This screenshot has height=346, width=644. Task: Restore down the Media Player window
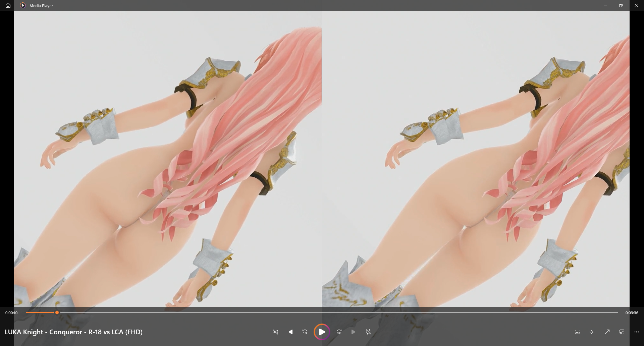[x=621, y=5]
